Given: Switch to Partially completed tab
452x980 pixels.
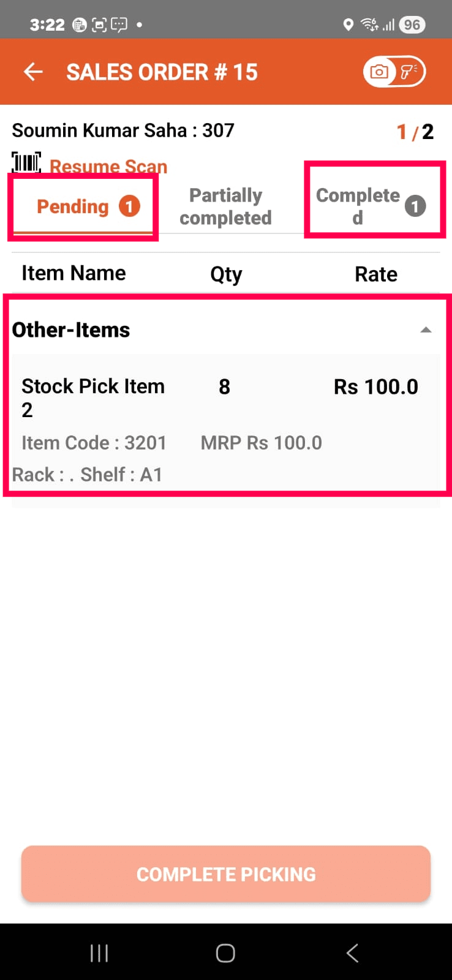Looking at the screenshot, I should point(225,206).
